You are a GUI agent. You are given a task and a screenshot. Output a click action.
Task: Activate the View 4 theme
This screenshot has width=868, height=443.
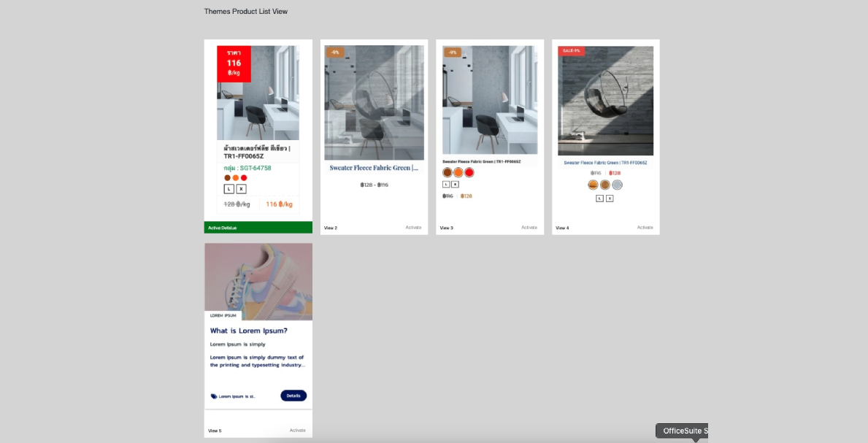tap(645, 228)
